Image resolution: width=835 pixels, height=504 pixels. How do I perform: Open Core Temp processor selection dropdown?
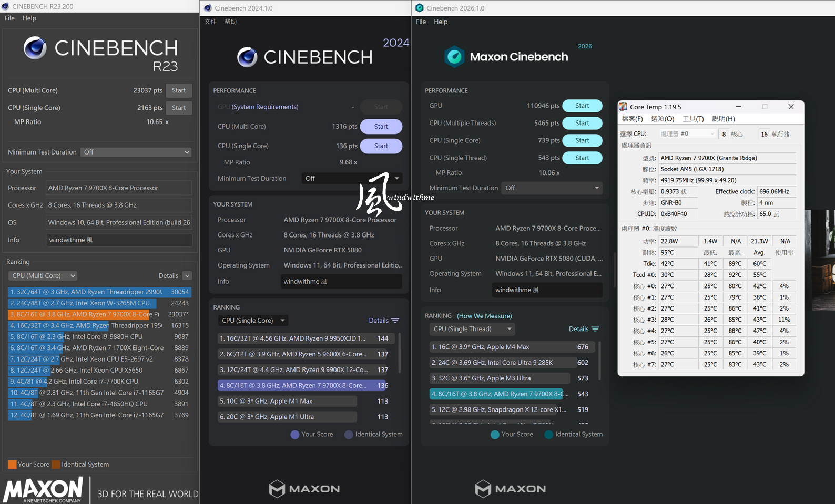pos(687,134)
